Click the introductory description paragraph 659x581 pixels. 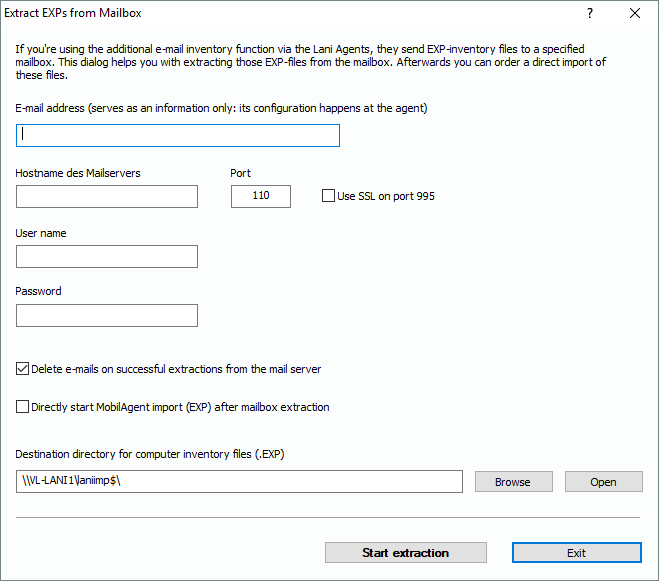300,62
